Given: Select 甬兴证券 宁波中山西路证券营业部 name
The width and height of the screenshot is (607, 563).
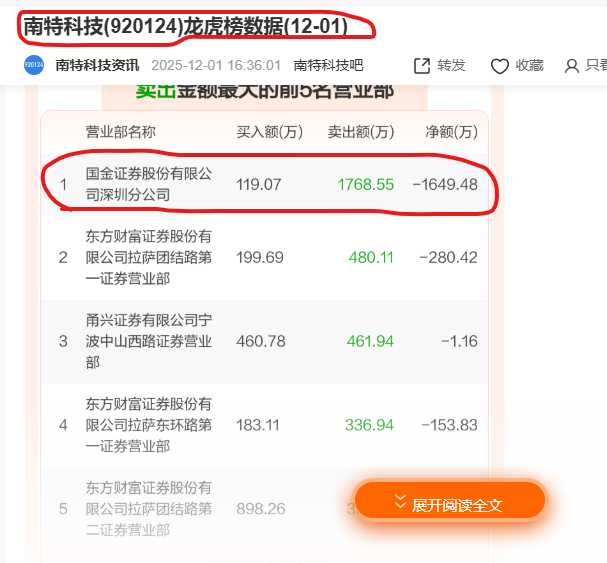Looking at the screenshot, I should tap(149, 341).
